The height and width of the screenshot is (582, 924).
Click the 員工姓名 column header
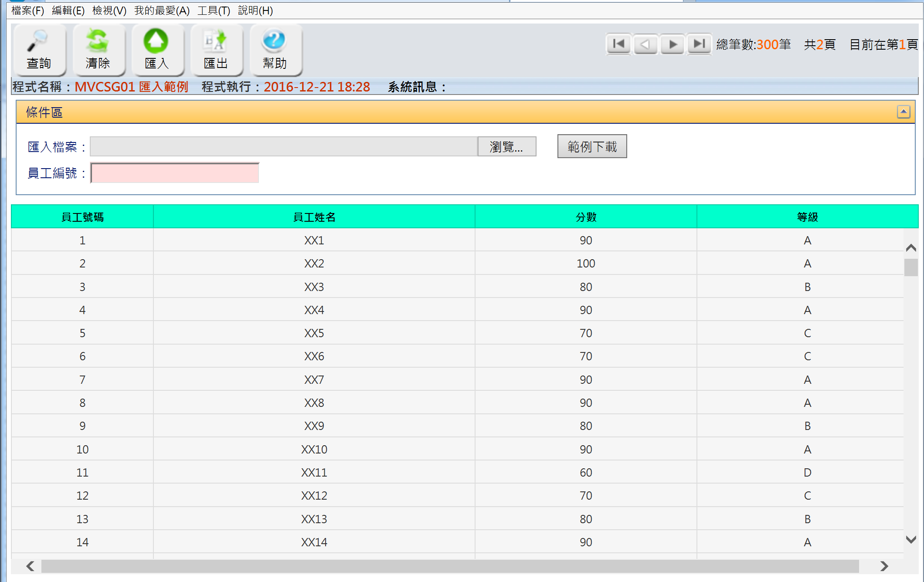click(314, 217)
